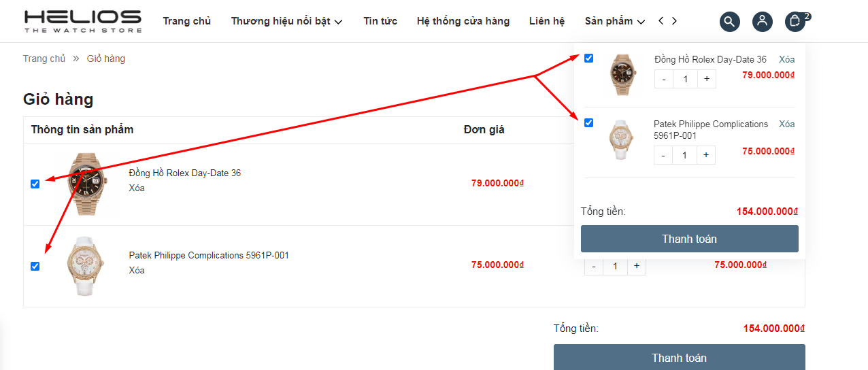Toggle Patek Philippe checkbox in mini cart popup

pos(589,122)
